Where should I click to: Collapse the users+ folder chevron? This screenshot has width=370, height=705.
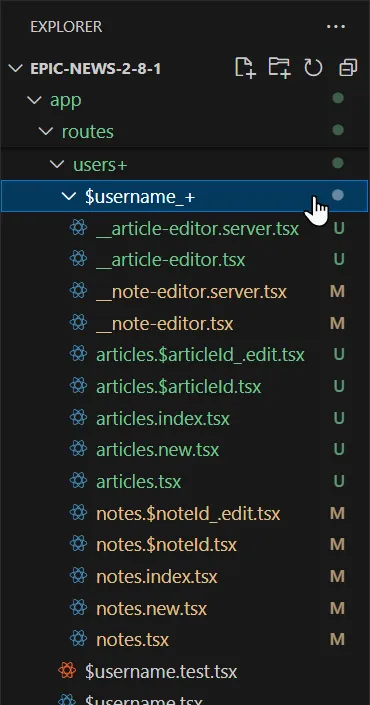[57, 164]
